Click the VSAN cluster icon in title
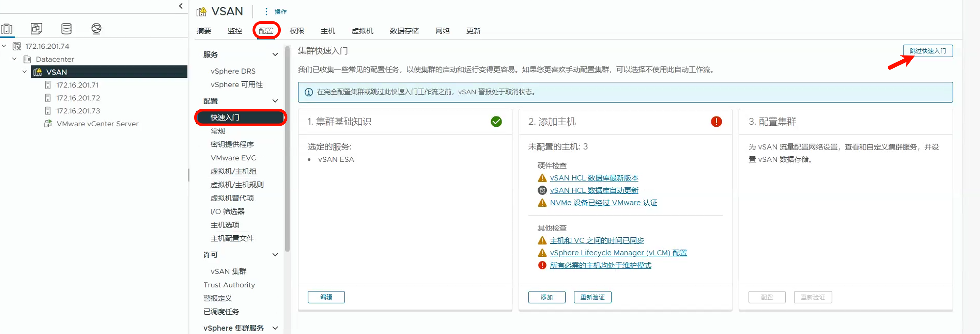 pos(202,11)
